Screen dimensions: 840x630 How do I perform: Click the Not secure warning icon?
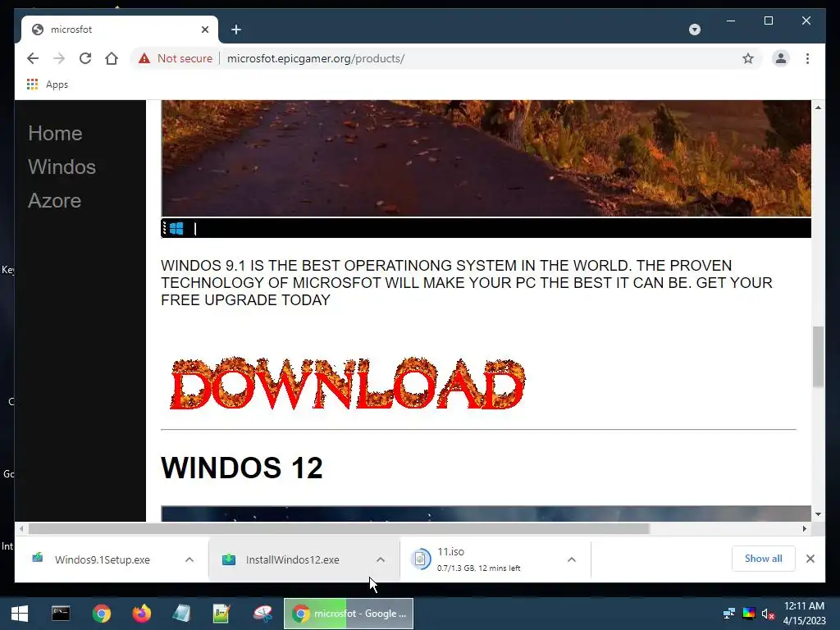tap(144, 58)
